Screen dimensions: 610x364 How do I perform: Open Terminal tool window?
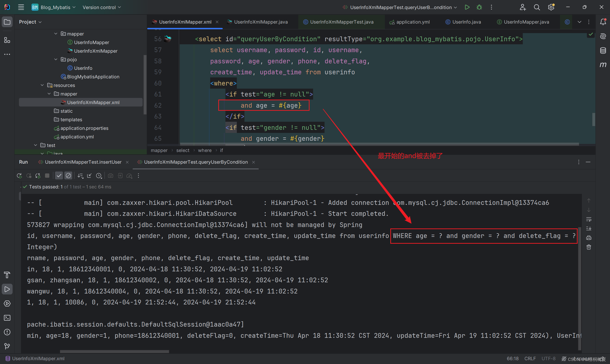tap(7, 318)
